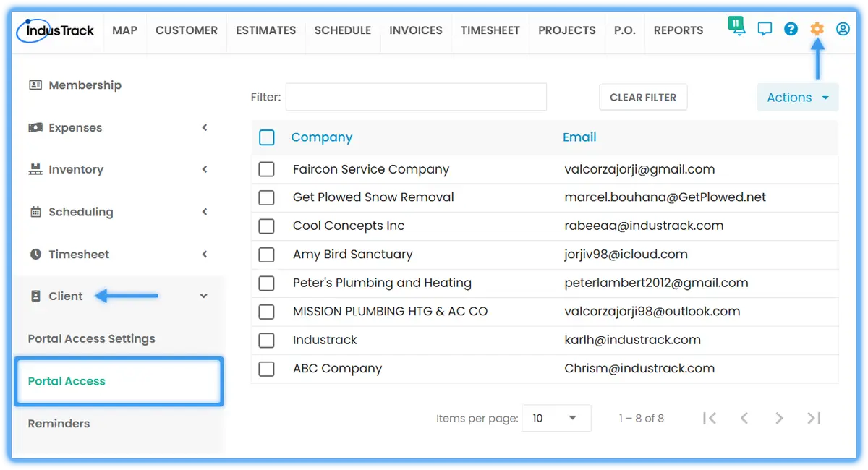Check MISSION PLUMBING HTG & AC CO row
The image size is (868, 470).
point(267,312)
